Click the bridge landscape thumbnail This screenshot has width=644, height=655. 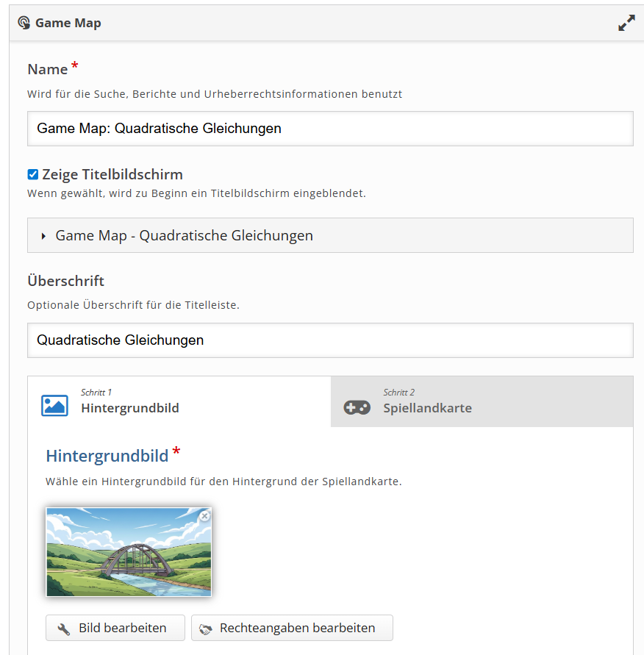(128, 551)
